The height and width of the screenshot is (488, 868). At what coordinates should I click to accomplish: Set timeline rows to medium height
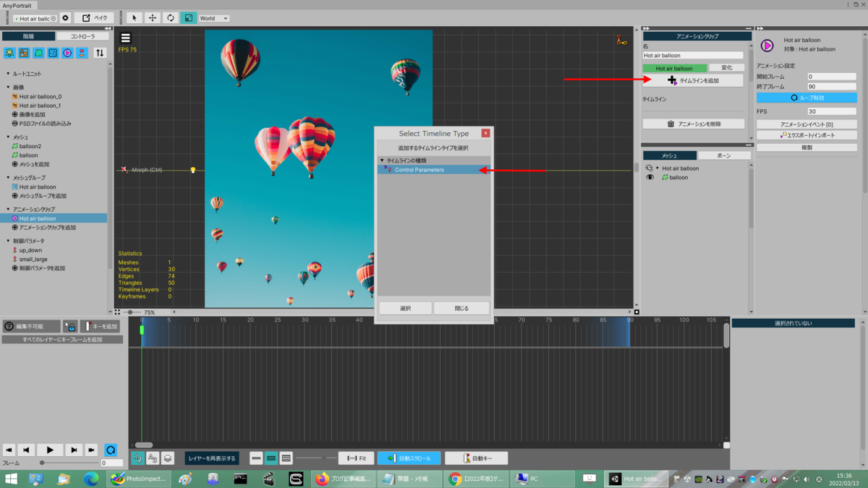click(x=271, y=458)
